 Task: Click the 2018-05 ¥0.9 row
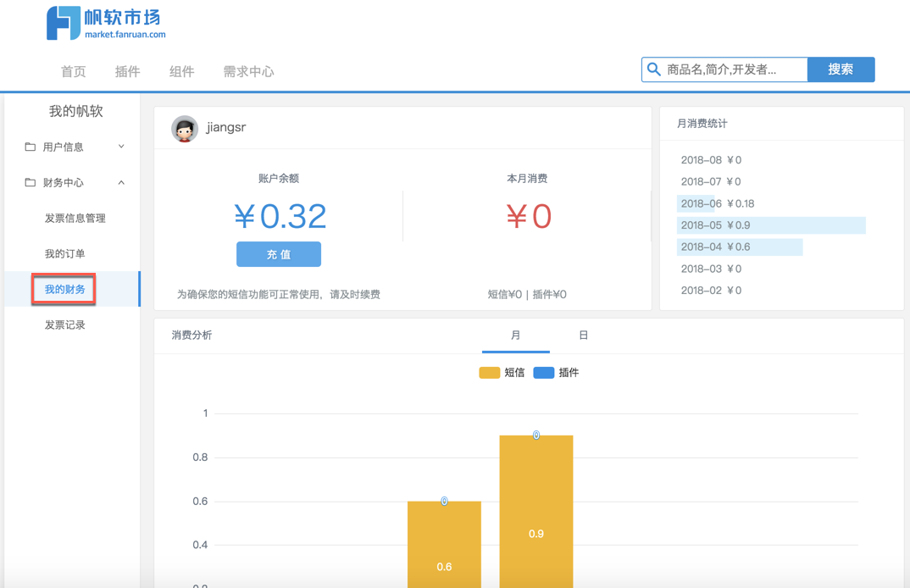771,225
